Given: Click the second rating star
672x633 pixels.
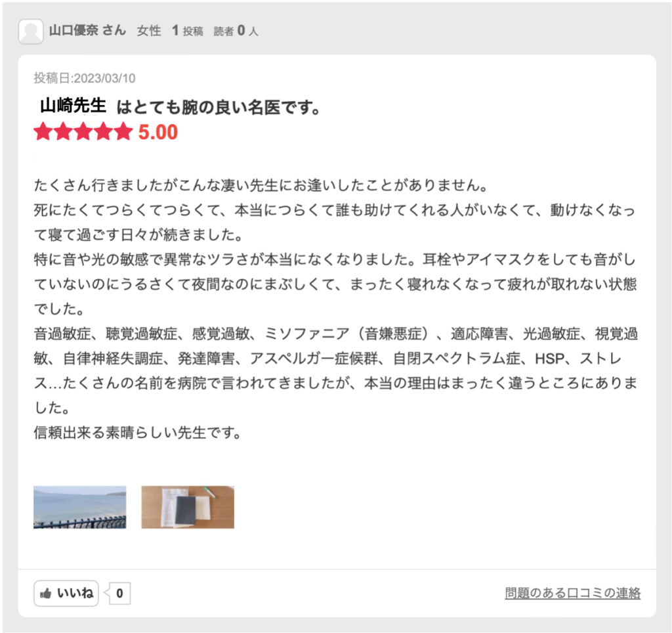Looking at the screenshot, I should click(63, 132).
